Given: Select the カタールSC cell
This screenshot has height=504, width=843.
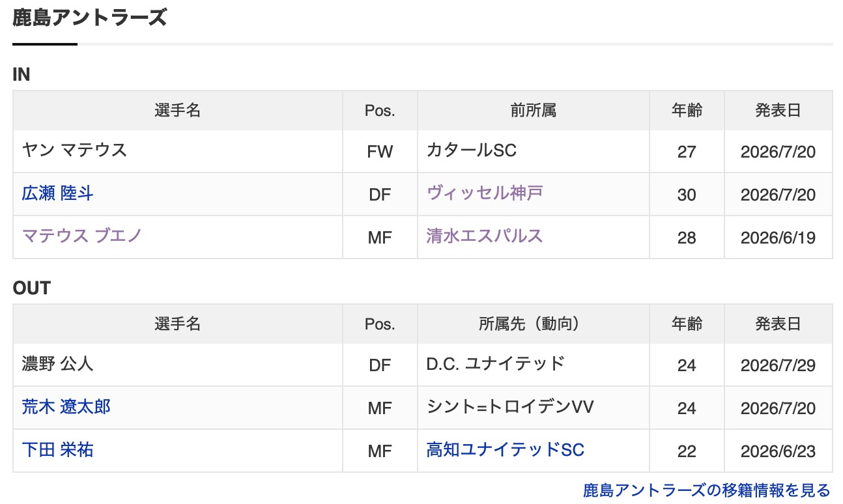Looking at the screenshot, I should click(534, 151).
